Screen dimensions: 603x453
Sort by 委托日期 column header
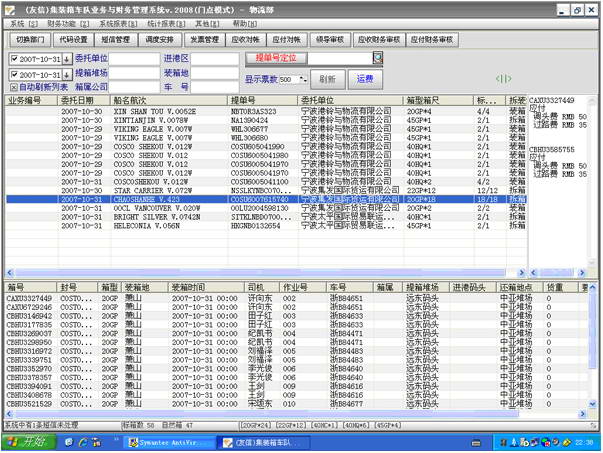click(83, 101)
